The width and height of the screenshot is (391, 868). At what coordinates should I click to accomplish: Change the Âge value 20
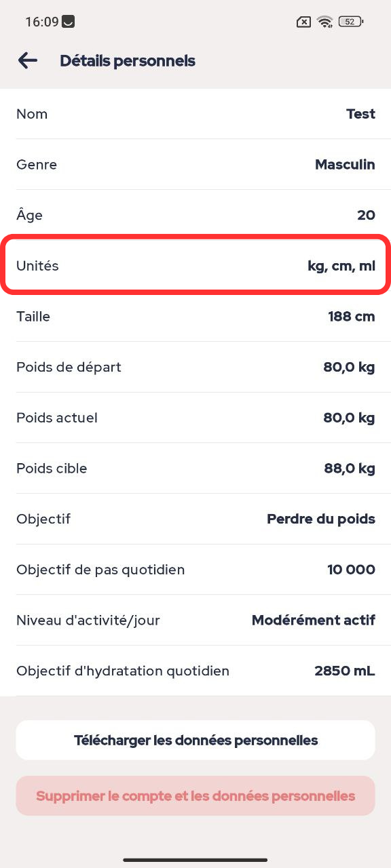pos(195,215)
